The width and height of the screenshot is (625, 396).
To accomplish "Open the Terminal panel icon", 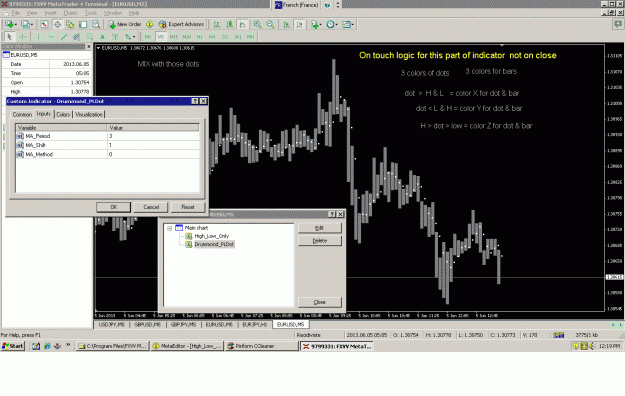I will click(83, 24).
